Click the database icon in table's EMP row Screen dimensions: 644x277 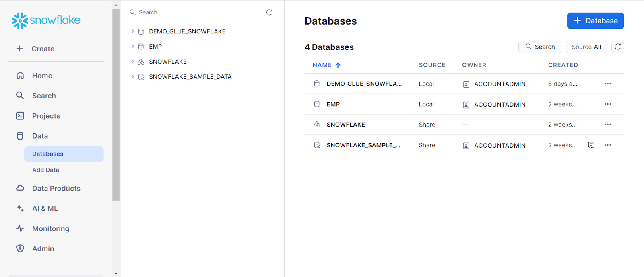(317, 104)
